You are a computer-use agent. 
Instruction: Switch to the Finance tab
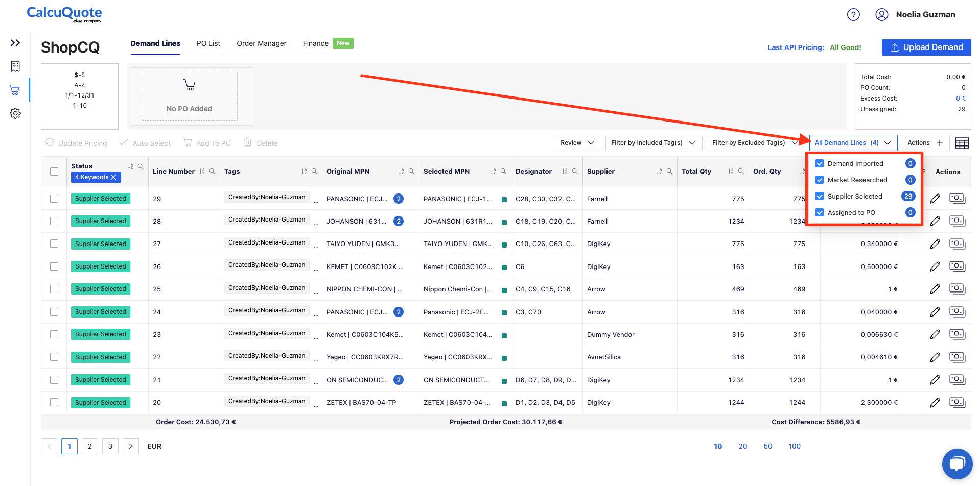point(316,43)
